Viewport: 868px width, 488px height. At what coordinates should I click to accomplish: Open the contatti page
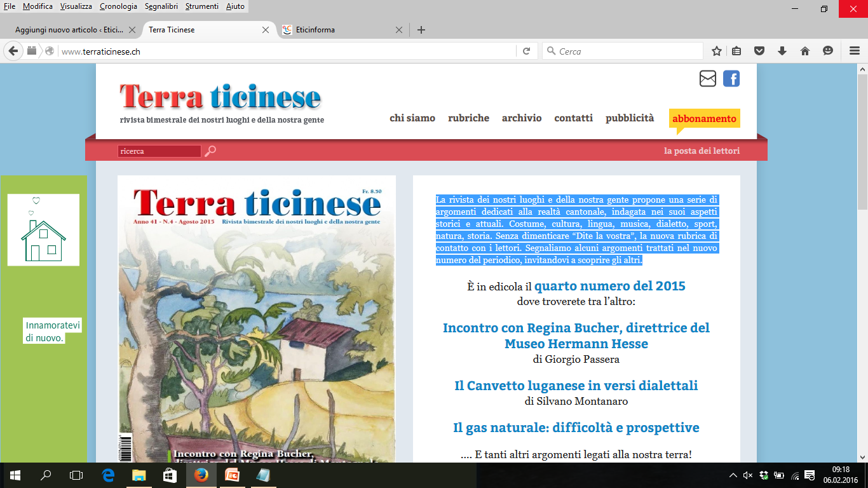click(573, 118)
